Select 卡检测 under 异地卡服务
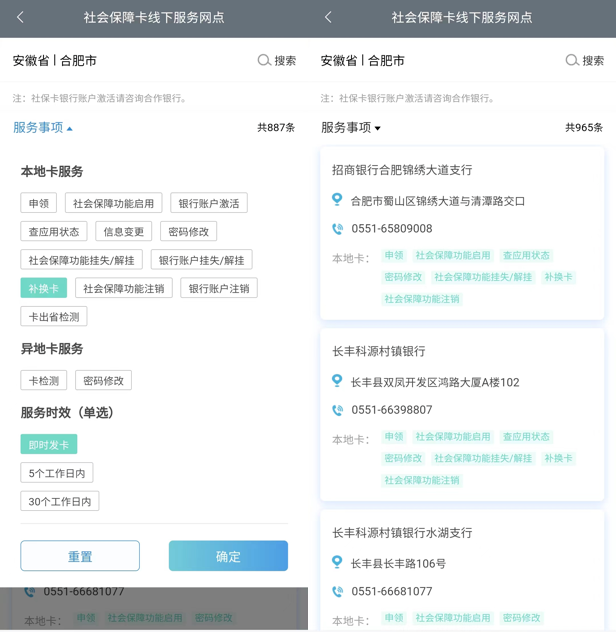The height and width of the screenshot is (632, 616). pos(43,380)
